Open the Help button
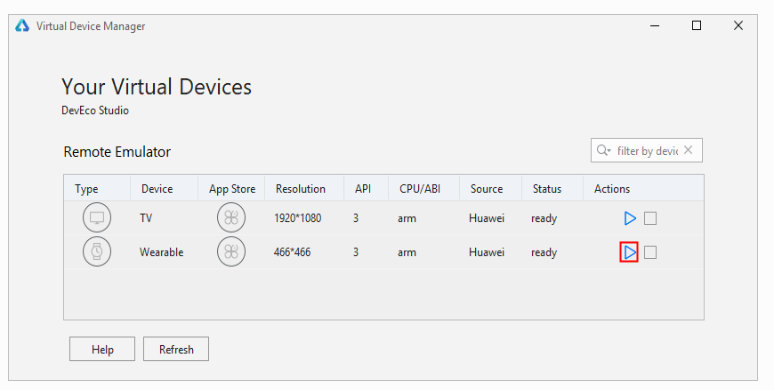The width and height of the screenshot is (774, 390). coord(102,349)
